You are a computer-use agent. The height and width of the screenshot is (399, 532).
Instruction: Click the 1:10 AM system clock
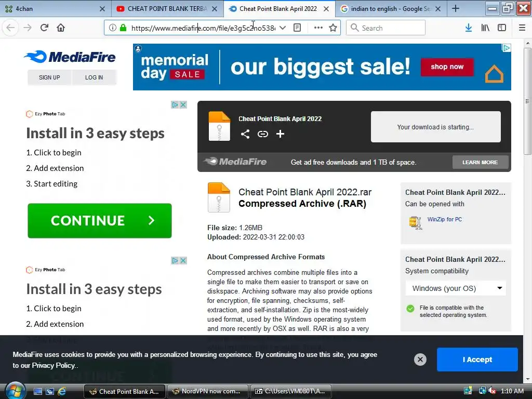(x=512, y=391)
